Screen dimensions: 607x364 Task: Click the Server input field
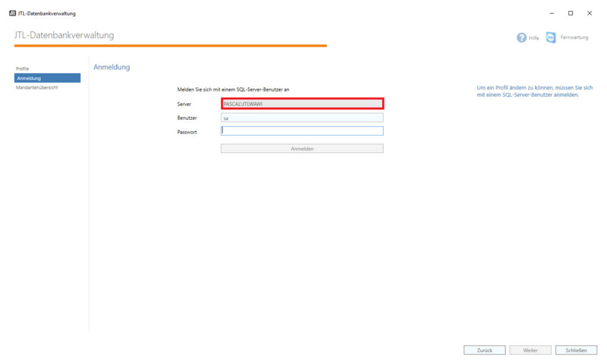point(302,104)
